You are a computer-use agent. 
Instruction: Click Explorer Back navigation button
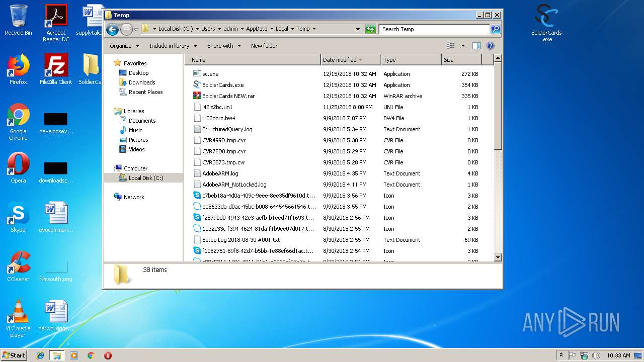(112, 29)
